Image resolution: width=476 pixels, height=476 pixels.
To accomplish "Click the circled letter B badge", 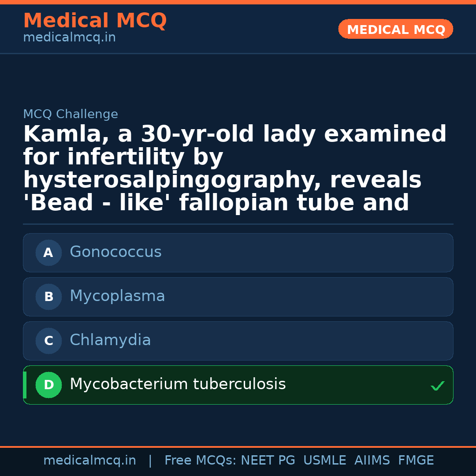I will pyautogui.click(x=48, y=297).
